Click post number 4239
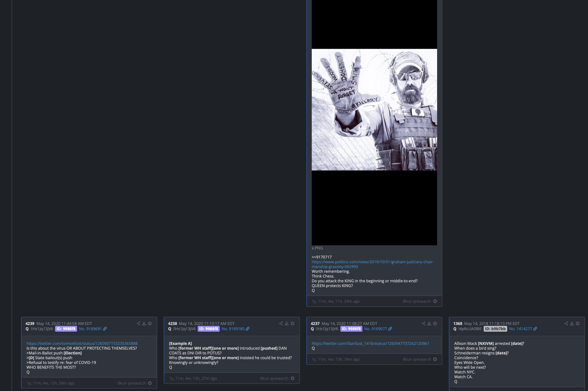This screenshot has height=391, width=588. (30, 323)
